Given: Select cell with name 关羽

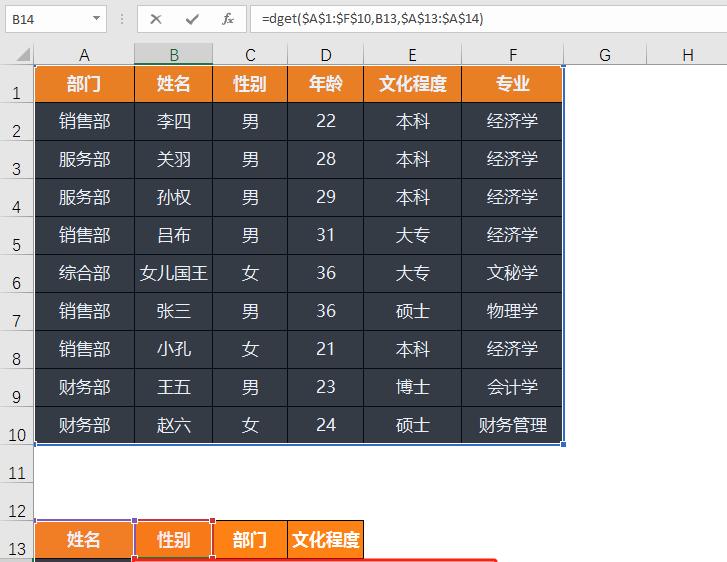Looking at the screenshot, I should point(173,160).
